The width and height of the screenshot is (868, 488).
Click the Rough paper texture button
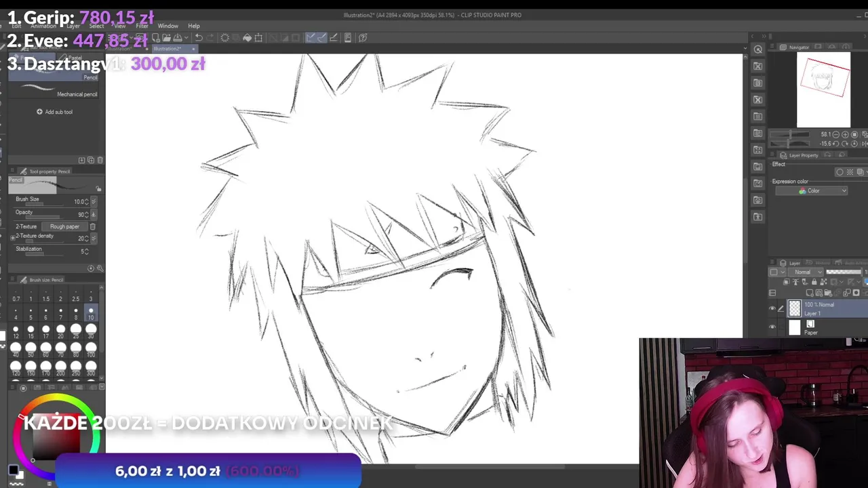64,226
